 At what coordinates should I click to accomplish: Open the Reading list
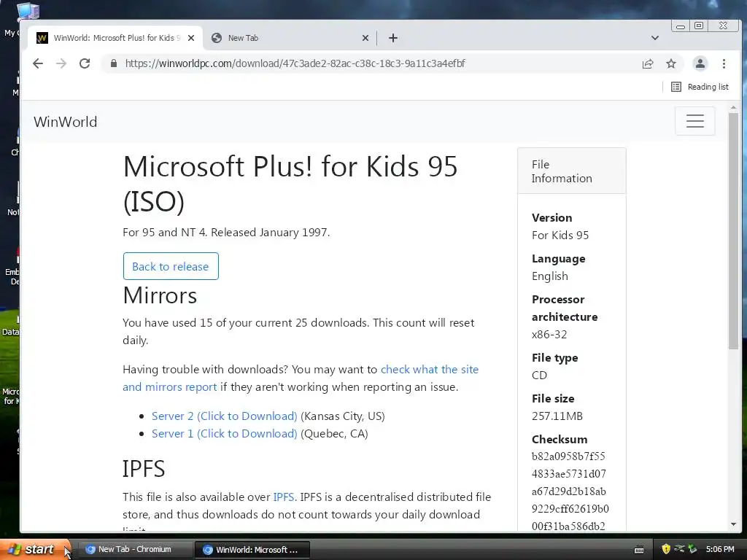pos(700,87)
